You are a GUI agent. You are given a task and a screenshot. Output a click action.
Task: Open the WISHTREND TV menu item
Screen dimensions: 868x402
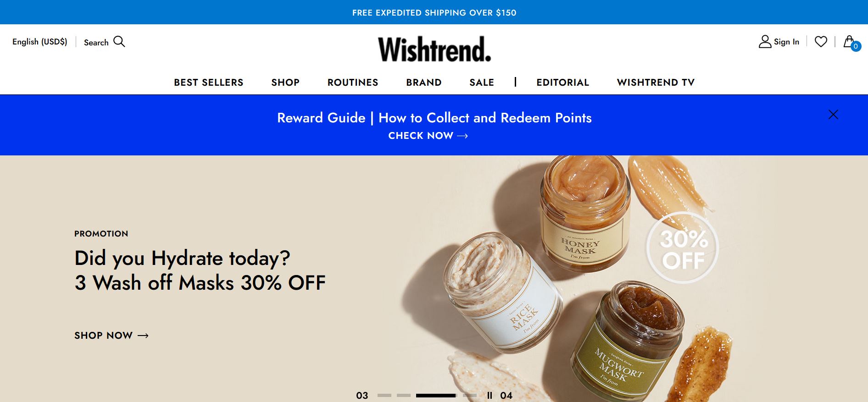click(x=656, y=83)
